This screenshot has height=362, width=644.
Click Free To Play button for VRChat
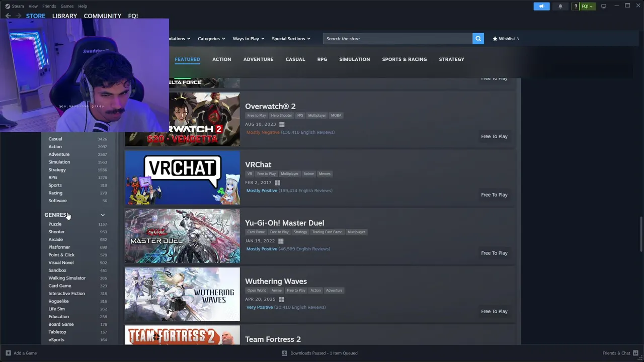494,195
